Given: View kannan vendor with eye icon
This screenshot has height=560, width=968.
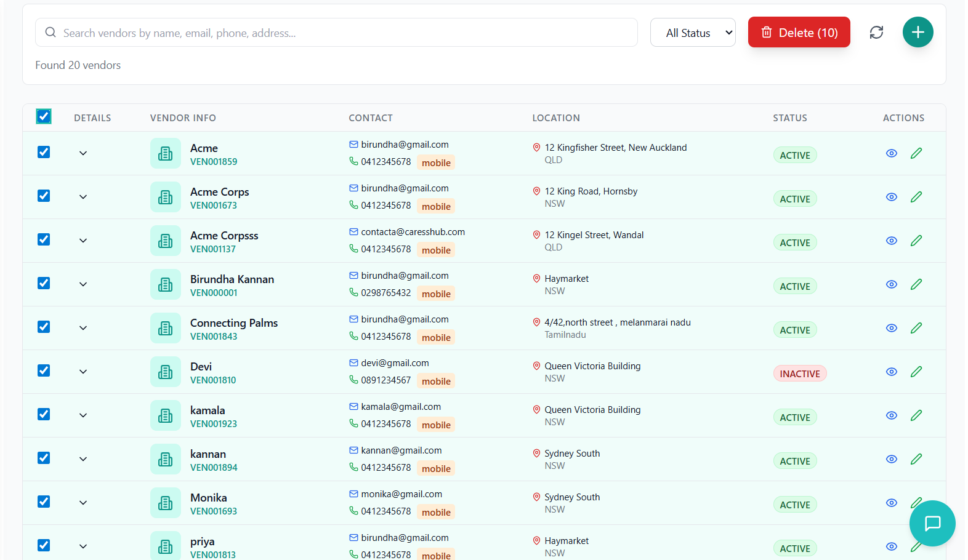Looking at the screenshot, I should (891, 459).
